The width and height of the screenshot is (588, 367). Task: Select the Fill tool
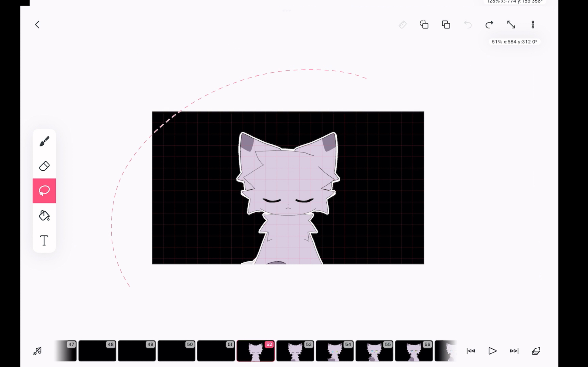(x=44, y=216)
